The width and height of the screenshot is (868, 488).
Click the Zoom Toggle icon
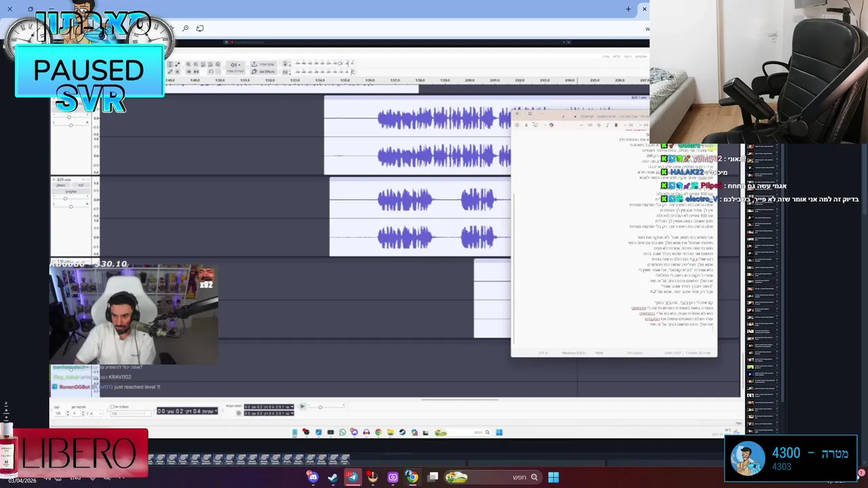click(x=218, y=64)
